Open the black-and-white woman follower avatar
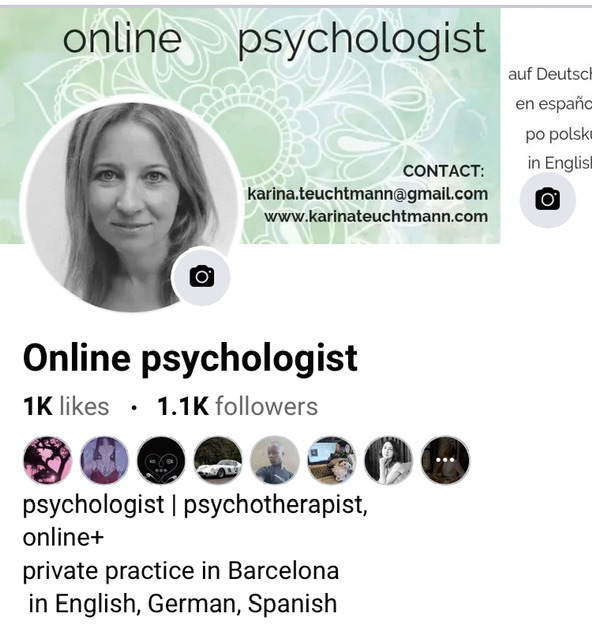This screenshot has width=592, height=640. point(388,460)
